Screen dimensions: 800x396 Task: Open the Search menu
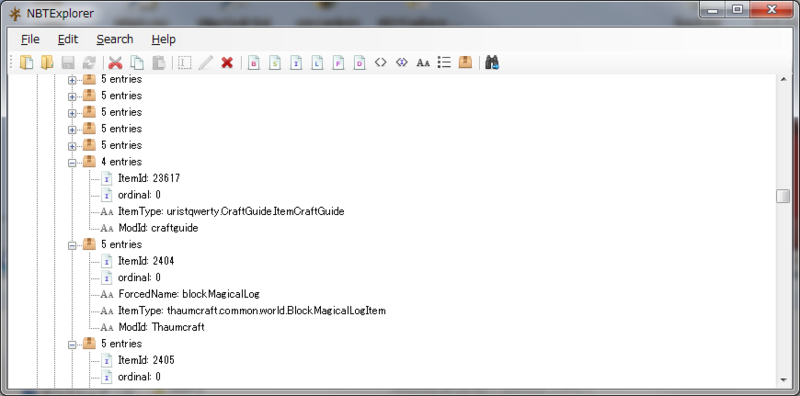(x=115, y=39)
